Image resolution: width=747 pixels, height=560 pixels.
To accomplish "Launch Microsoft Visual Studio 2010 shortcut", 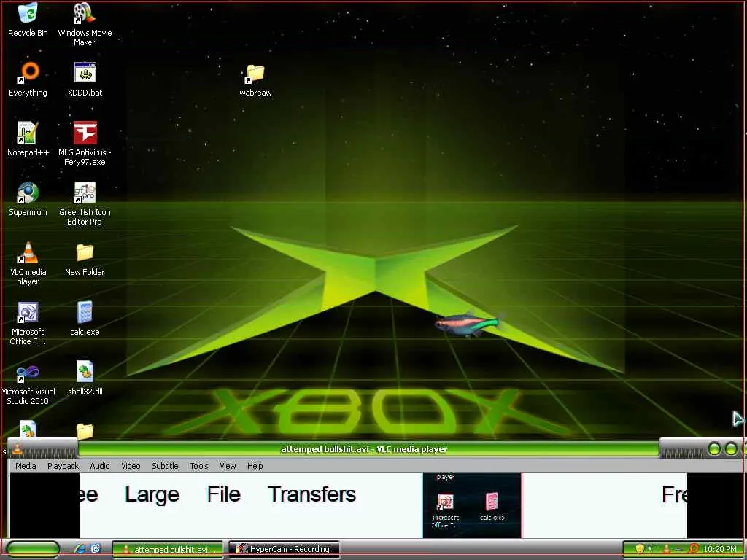I will coord(28,383).
